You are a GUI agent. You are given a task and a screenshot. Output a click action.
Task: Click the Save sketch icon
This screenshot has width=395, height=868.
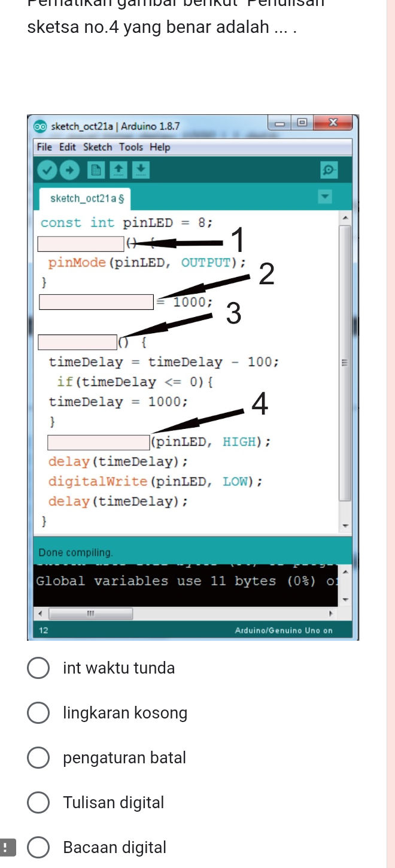click(141, 170)
